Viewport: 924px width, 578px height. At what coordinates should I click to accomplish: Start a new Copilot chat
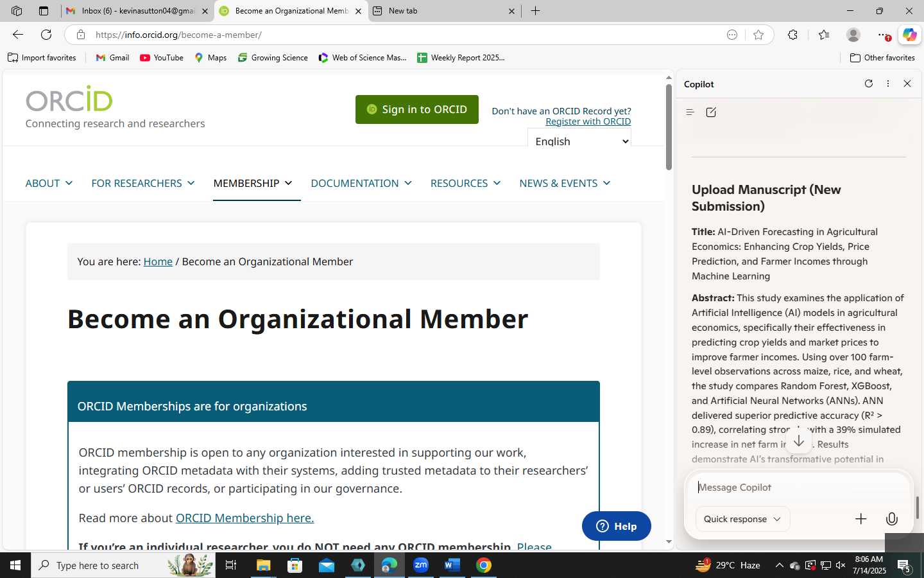pyautogui.click(x=711, y=112)
